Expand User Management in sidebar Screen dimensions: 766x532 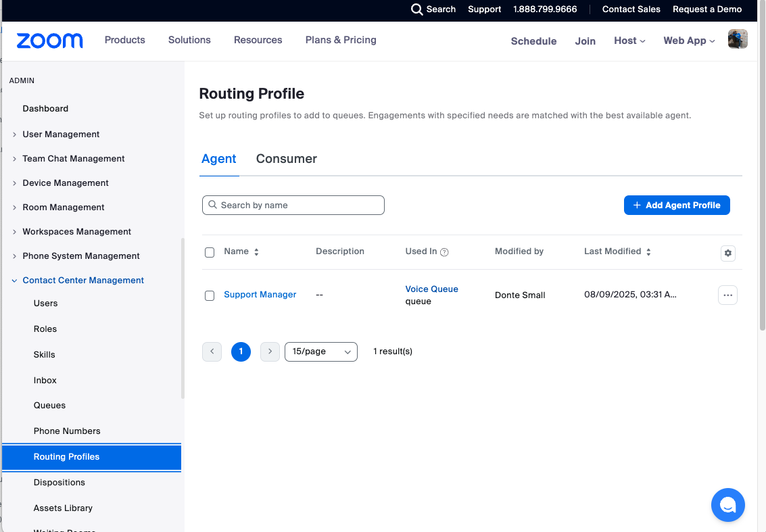coord(15,135)
